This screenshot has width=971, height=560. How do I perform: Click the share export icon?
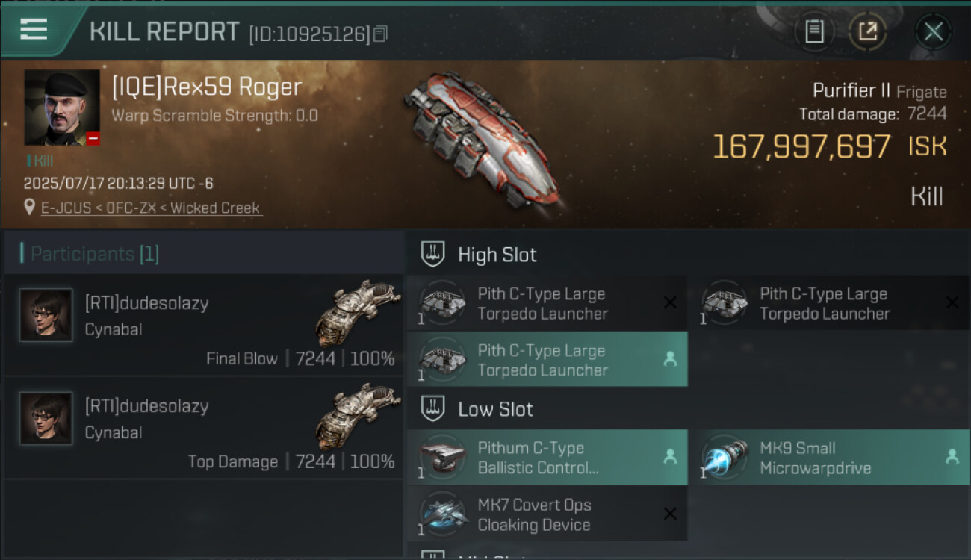tap(867, 31)
